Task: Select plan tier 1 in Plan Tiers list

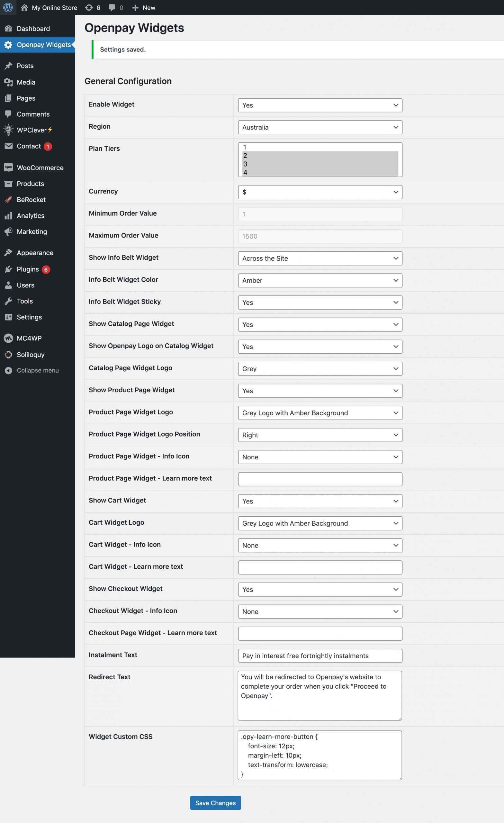Action: pyautogui.click(x=320, y=147)
